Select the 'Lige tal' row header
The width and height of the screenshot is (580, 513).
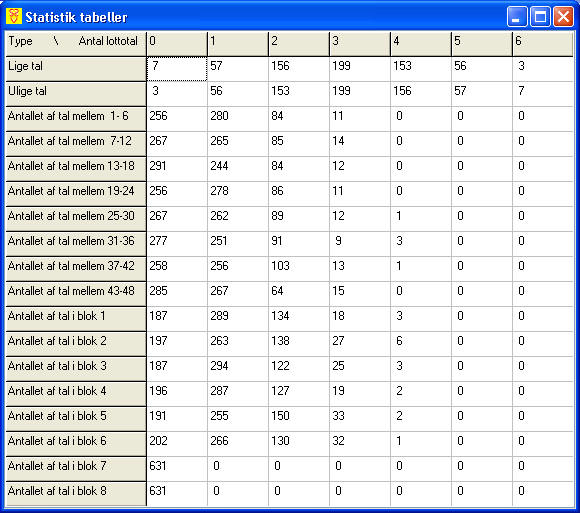pos(76,69)
